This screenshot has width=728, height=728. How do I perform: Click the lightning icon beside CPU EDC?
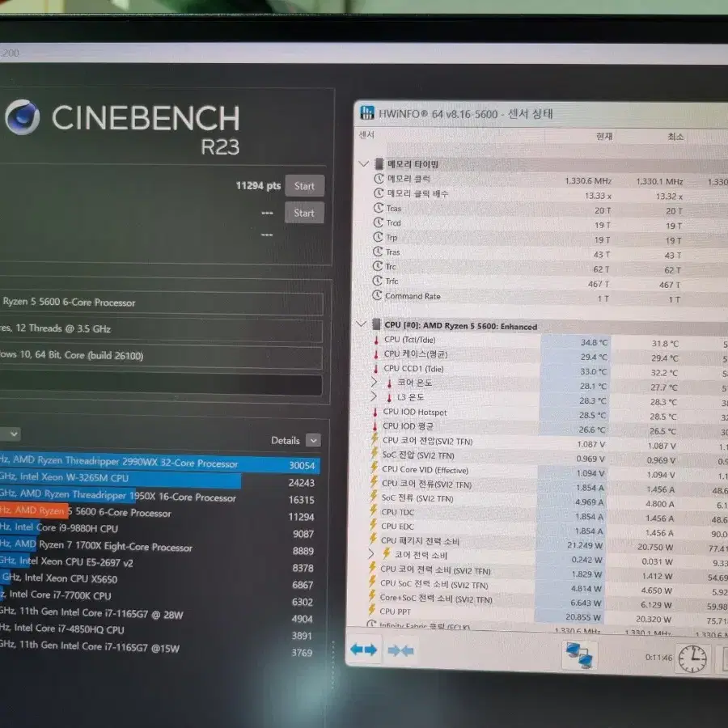(x=373, y=525)
